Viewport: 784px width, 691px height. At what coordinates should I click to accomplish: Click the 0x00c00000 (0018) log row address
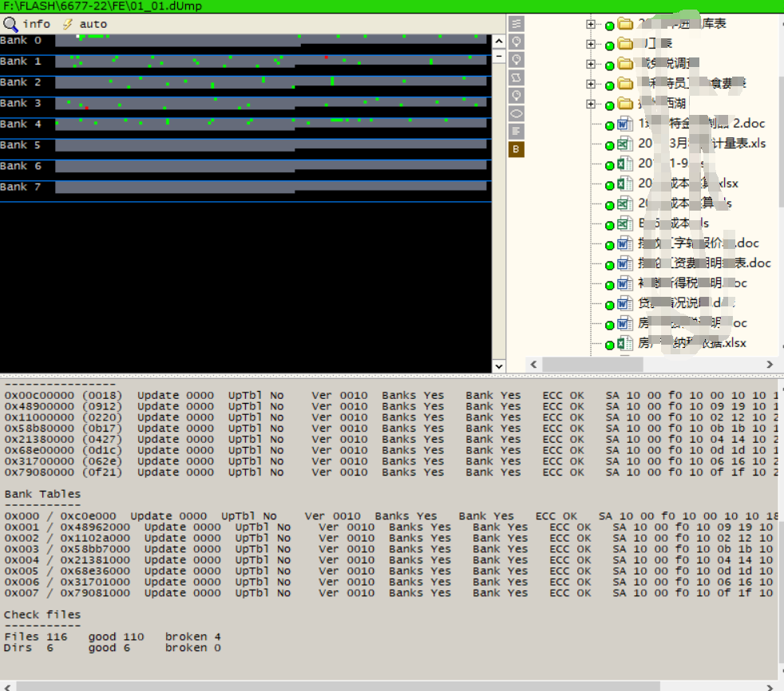pyautogui.click(x=64, y=395)
